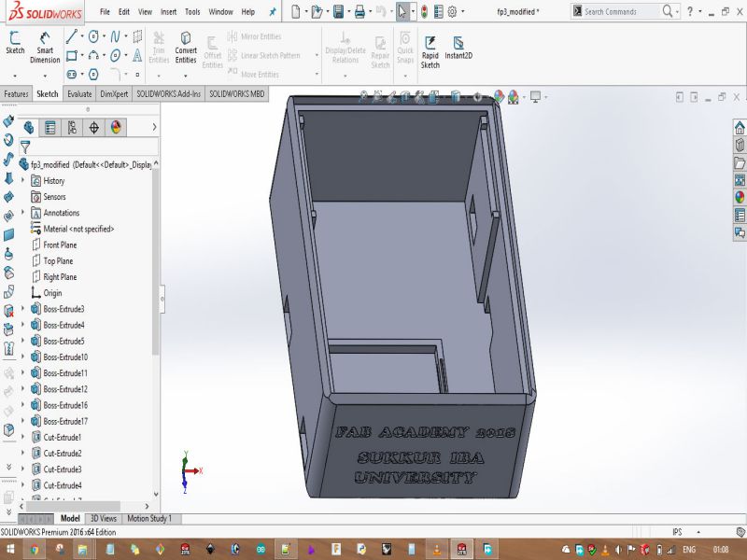
Task: Open Appearances tab in right task pane
Action: pyautogui.click(x=740, y=197)
